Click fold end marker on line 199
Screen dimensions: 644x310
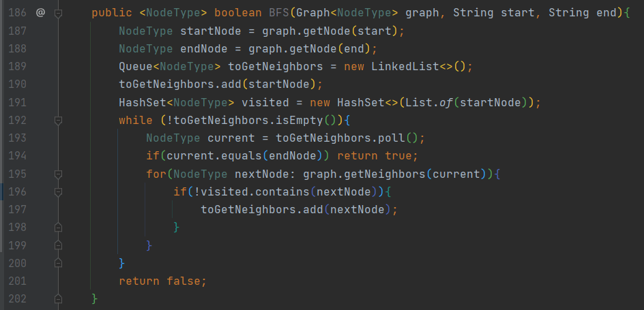[59, 245]
